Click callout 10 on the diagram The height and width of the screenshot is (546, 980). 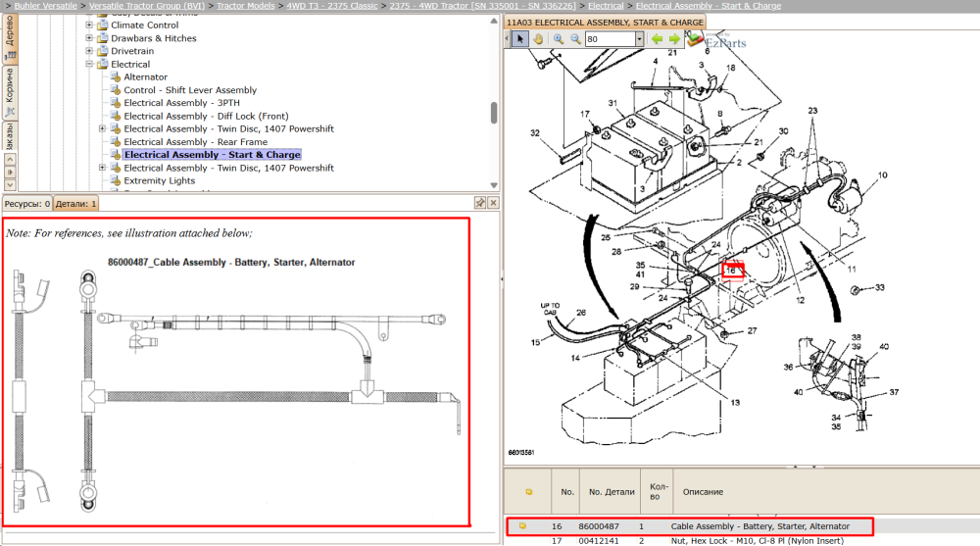pos(883,175)
